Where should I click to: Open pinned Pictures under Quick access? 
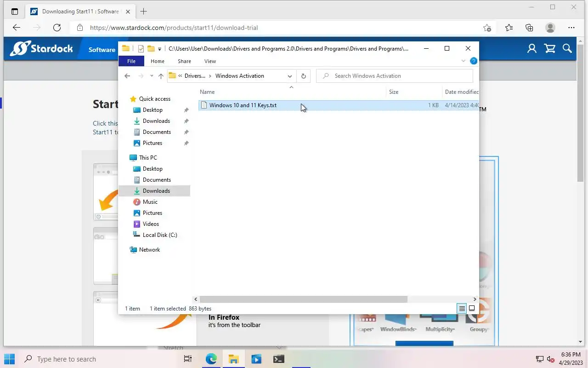(x=153, y=143)
